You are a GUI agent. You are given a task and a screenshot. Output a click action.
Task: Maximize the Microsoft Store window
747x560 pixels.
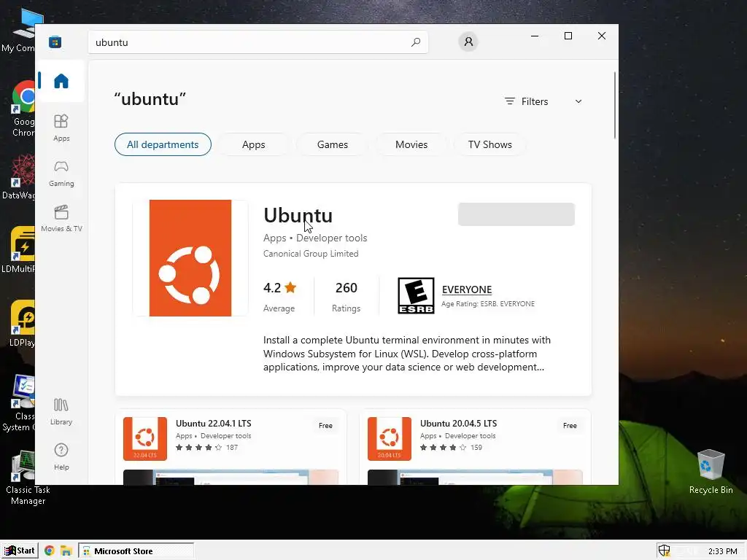pos(568,36)
